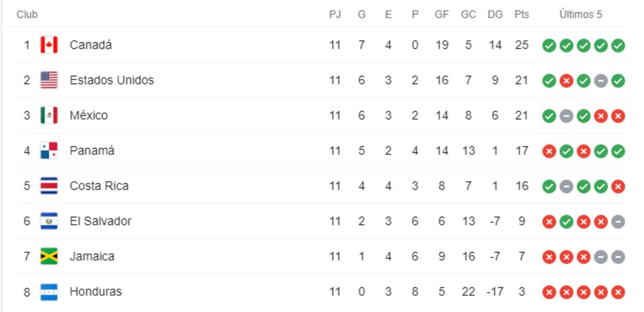
Task: Click the Honduras flag icon
Action: tap(49, 292)
